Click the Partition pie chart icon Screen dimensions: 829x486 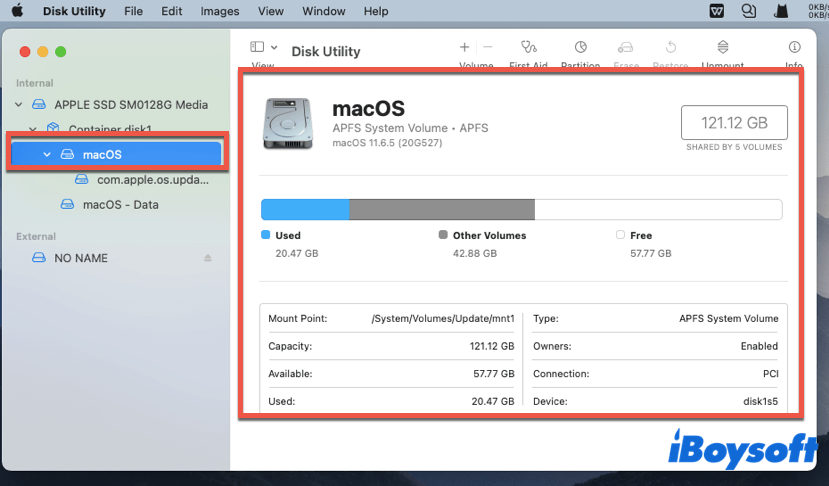pyautogui.click(x=581, y=47)
